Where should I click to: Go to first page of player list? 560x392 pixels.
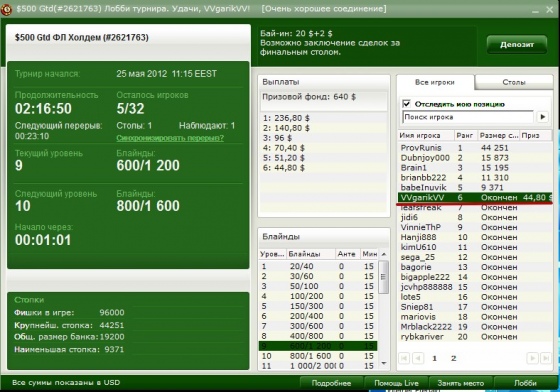pyautogui.click(x=404, y=358)
